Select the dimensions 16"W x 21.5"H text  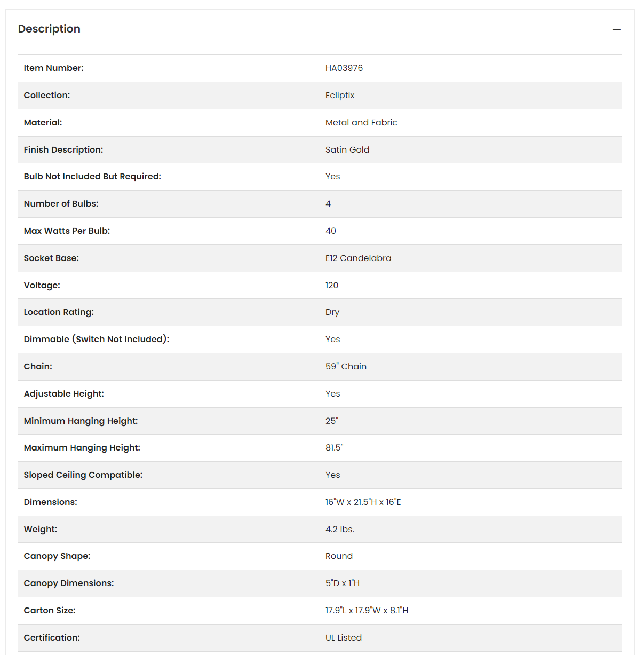(x=352, y=502)
